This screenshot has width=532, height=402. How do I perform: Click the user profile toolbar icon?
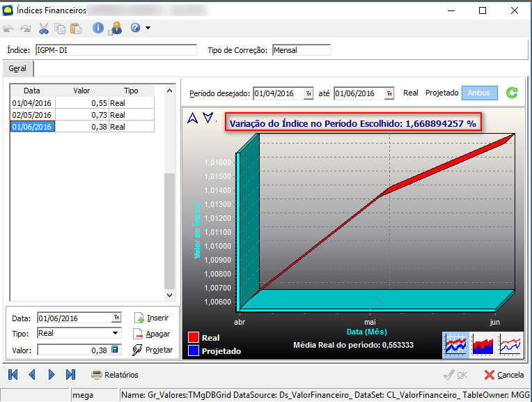116,29
